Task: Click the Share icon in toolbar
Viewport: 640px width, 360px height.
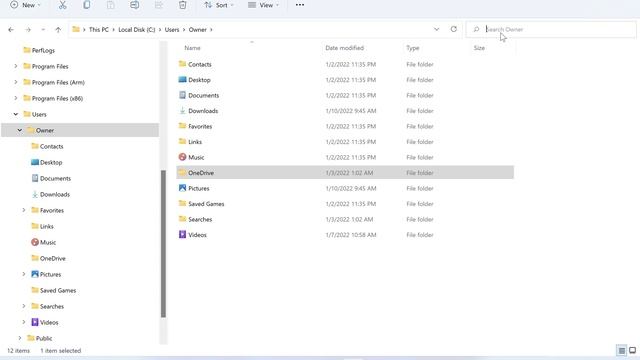Action: point(159,5)
